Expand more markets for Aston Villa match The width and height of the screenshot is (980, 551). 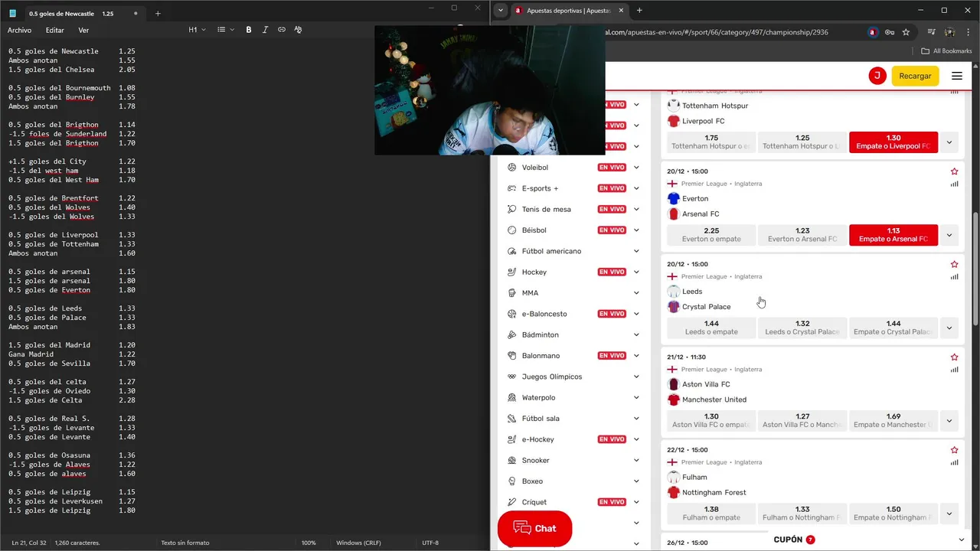[949, 420]
